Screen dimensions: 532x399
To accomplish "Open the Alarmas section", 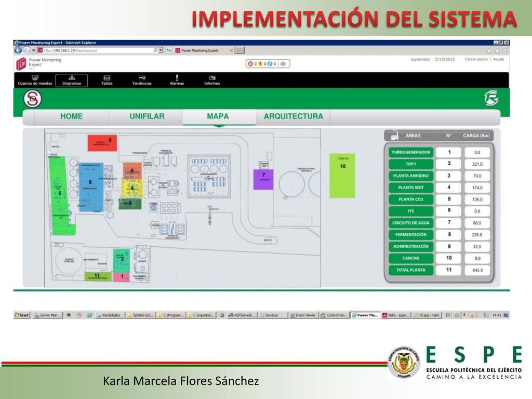I will tap(177, 81).
